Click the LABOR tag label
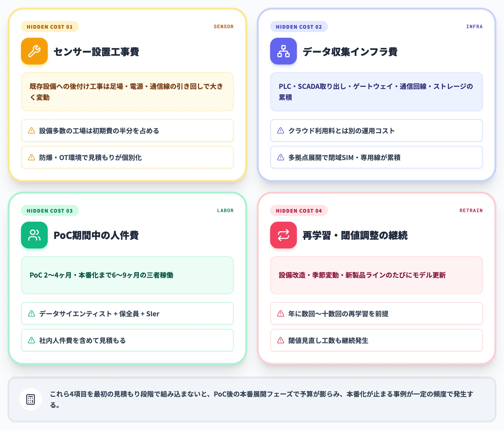Image resolution: width=504 pixels, height=430 pixels. [226, 210]
